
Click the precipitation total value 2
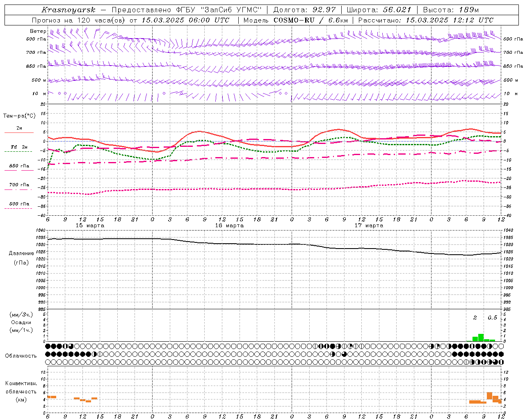[x=475, y=318]
